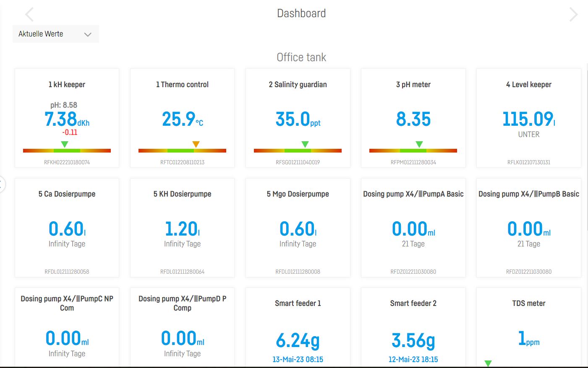Screen dimensions: 588x368
Task: Expand the side panel handle on left edge
Action: coord(2,184)
